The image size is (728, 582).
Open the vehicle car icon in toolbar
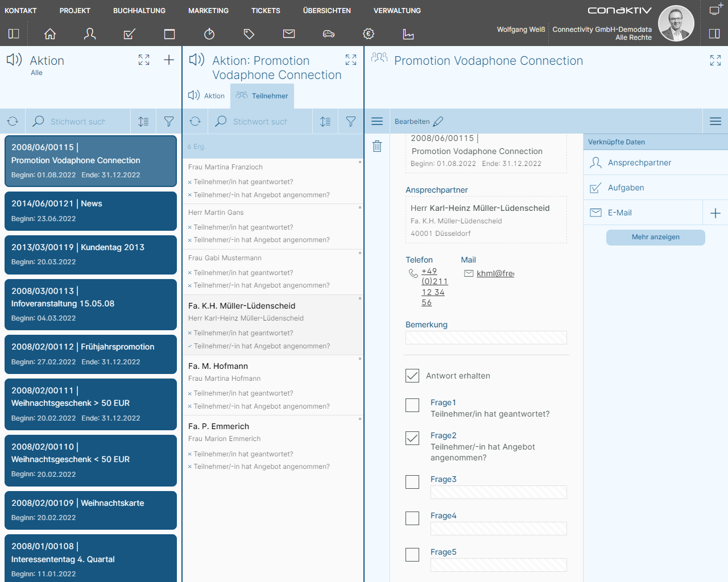329,34
